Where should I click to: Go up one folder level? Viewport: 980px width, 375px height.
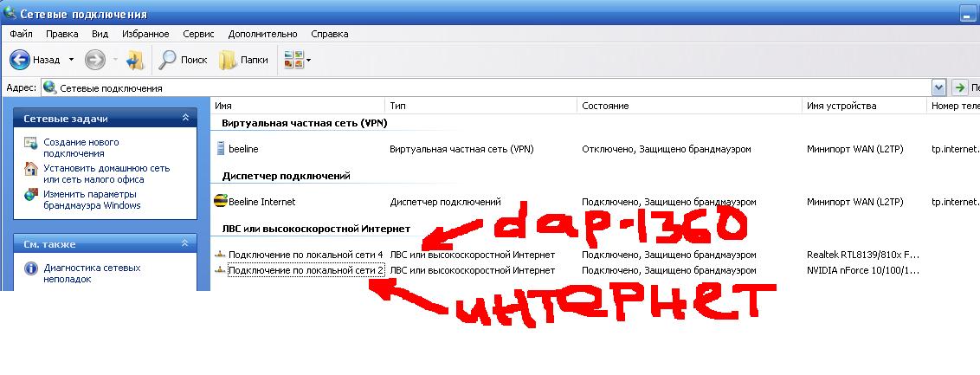[x=134, y=60]
